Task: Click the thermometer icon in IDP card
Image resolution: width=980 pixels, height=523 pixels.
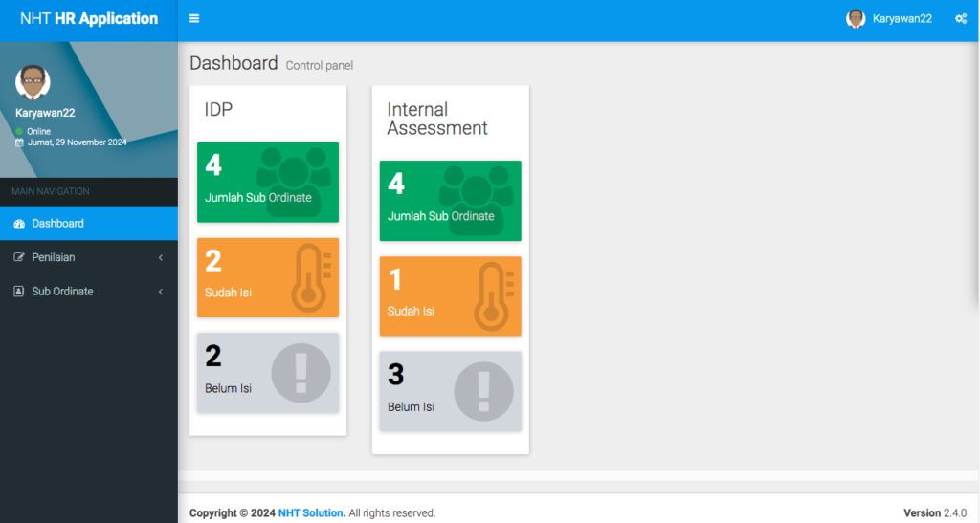Action: 310,277
